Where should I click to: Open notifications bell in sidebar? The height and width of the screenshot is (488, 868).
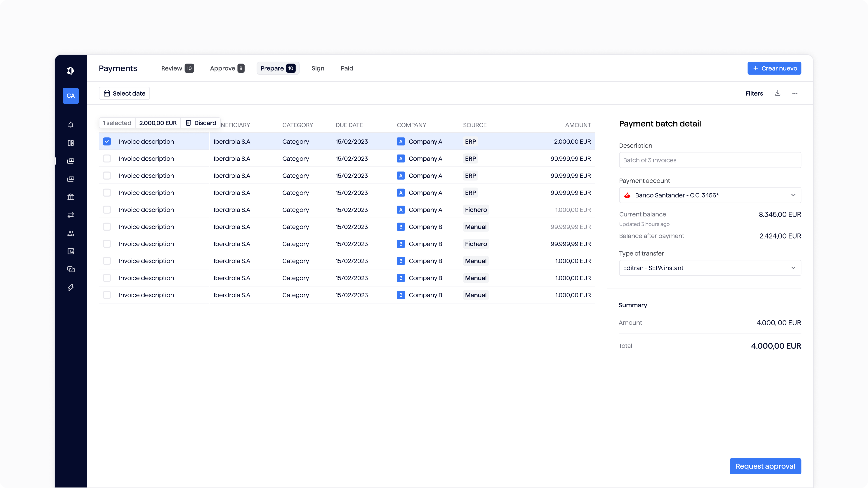pos(71,125)
